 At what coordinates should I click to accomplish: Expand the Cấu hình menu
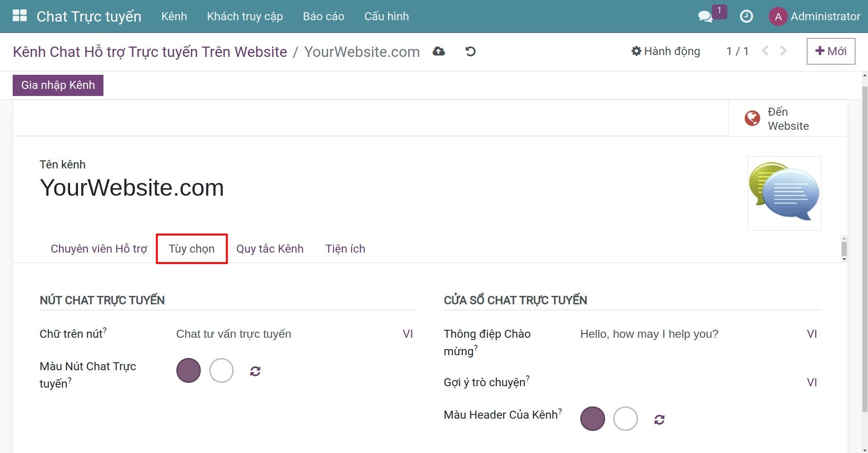387,16
